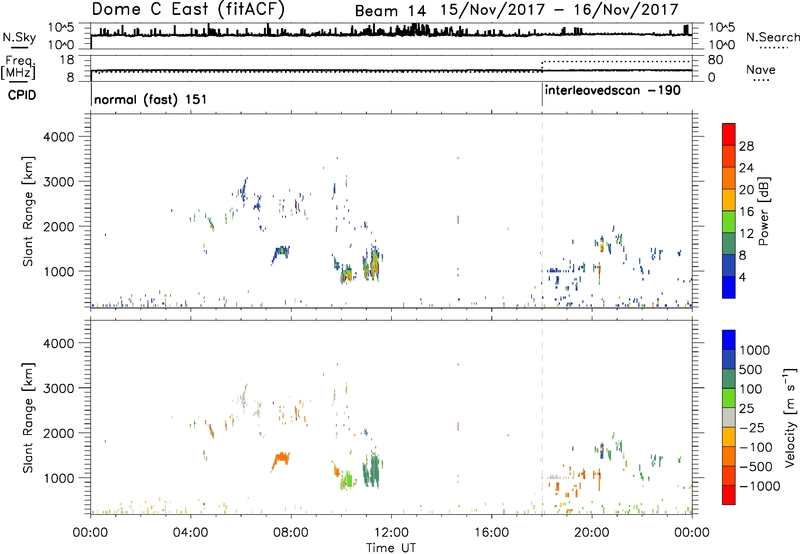Click the gray Velocity colorbar segment near zero

coord(729,417)
